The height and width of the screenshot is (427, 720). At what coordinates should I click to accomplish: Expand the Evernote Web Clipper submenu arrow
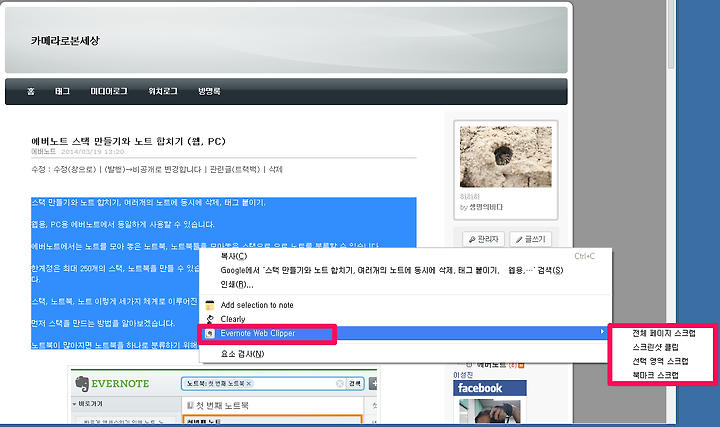[x=602, y=331]
